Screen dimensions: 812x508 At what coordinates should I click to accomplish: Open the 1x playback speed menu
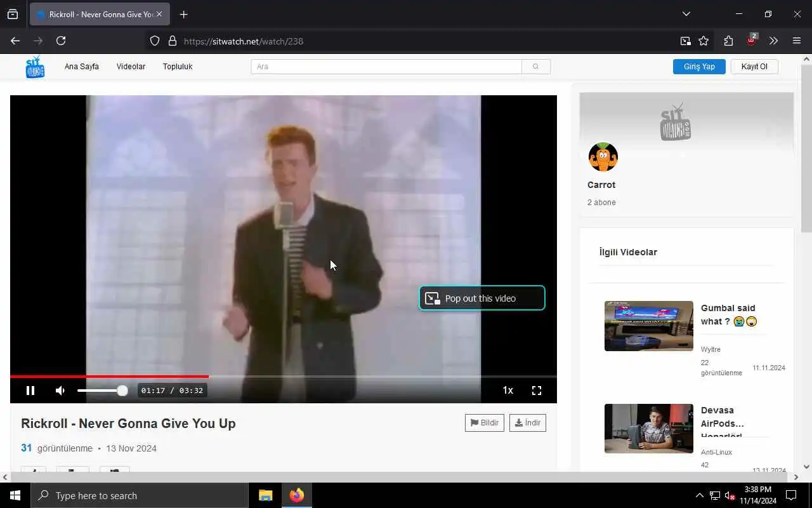[x=507, y=391]
